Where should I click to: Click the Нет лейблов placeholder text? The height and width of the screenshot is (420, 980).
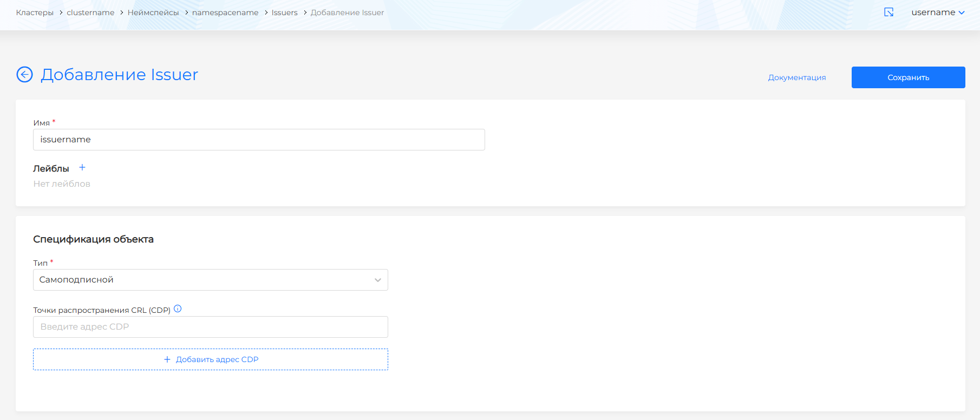click(x=62, y=184)
